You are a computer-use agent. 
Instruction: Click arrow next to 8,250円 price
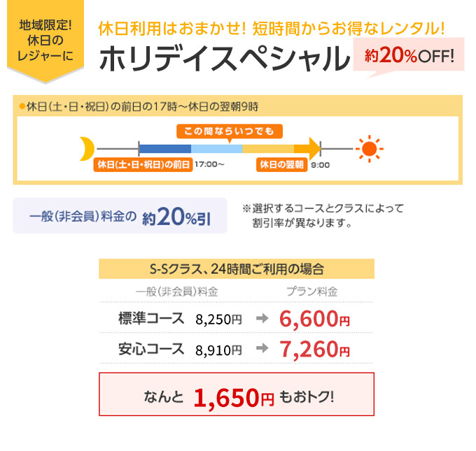point(262,318)
